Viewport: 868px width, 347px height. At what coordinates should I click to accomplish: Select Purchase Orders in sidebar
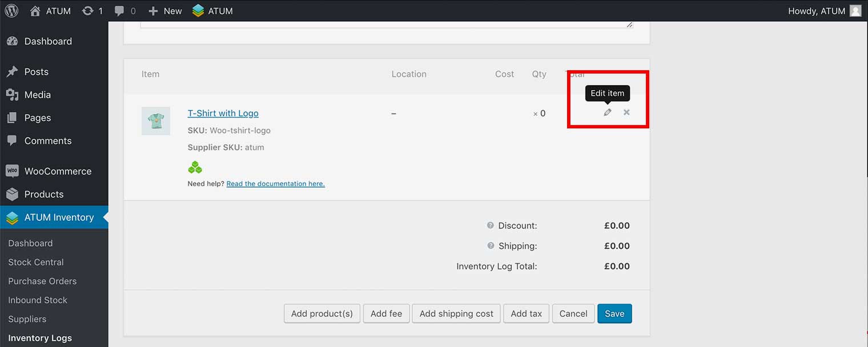(42, 281)
